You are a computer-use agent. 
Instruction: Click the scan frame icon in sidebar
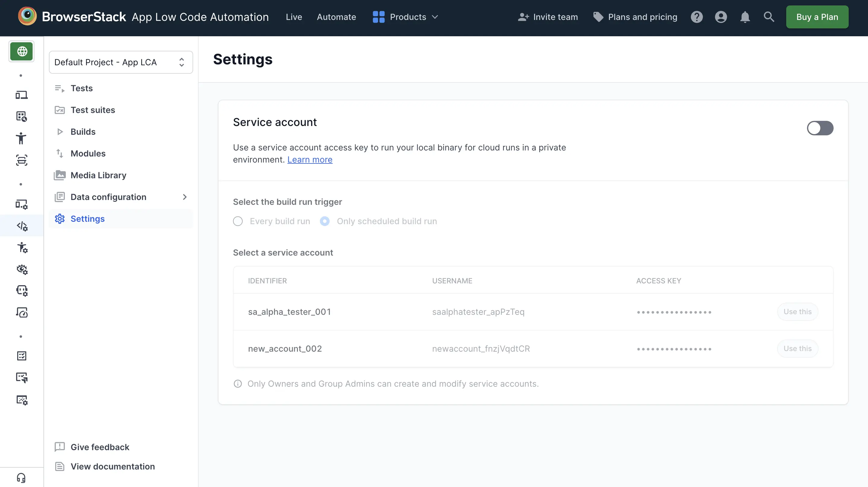coord(21,160)
